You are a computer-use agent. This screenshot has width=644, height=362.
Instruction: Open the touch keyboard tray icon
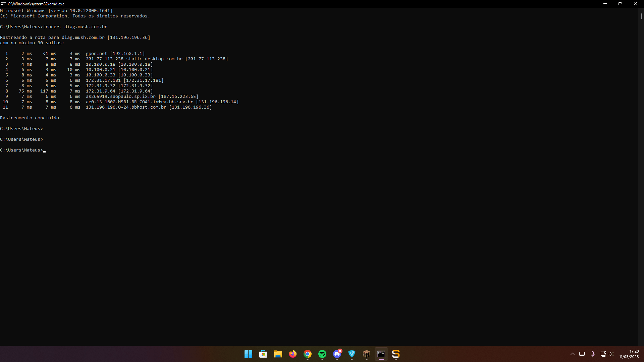click(x=582, y=354)
